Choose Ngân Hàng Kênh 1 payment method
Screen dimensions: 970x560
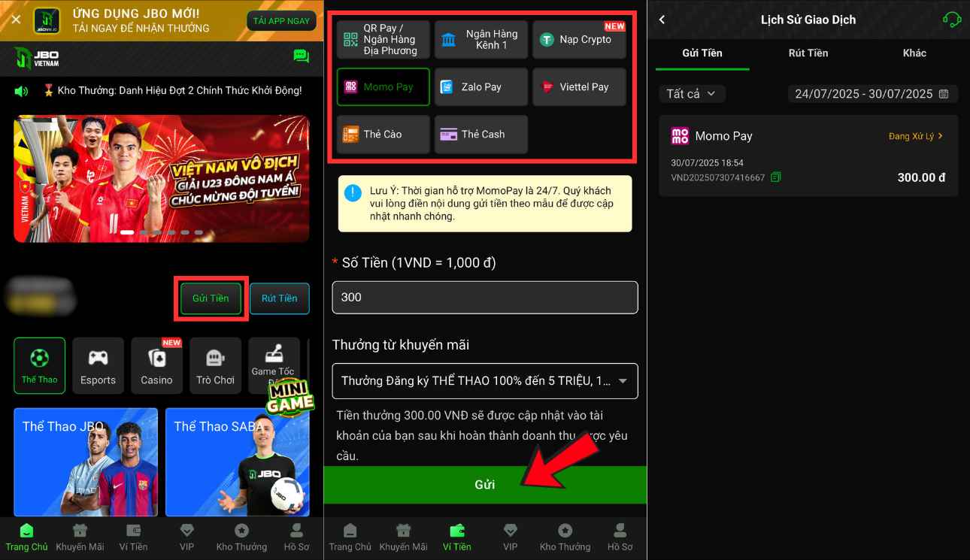481,40
